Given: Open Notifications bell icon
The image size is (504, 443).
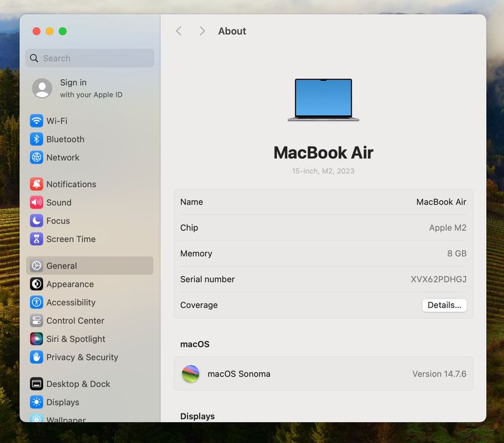Looking at the screenshot, I should (36, 184).
